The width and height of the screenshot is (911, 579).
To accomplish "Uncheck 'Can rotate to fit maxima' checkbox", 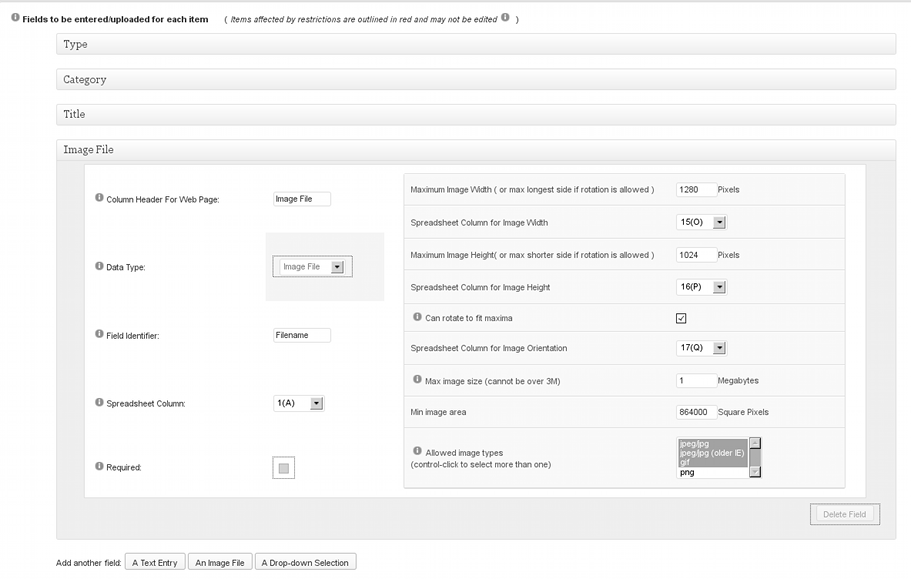I will tap(681, 318).
